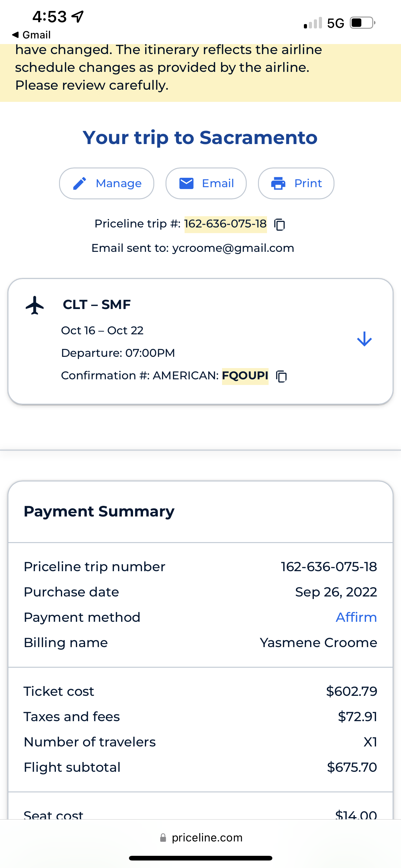Select the highlighted trip number 162-636-075-18
The image size is (401, 868).
(225, 224)
